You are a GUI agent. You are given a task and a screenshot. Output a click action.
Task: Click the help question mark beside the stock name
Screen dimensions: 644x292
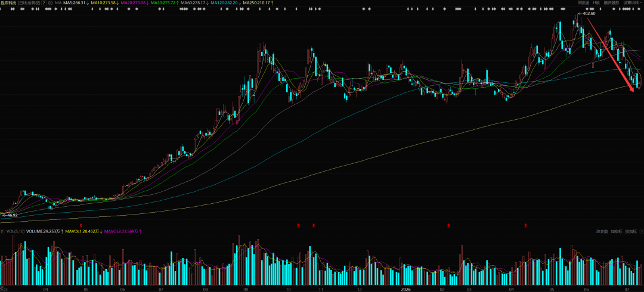point(44,2)
